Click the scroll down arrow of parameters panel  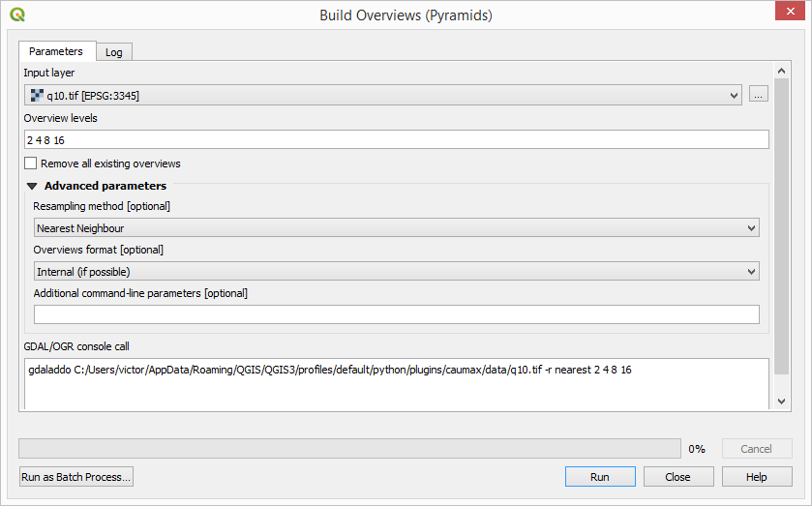781,402
